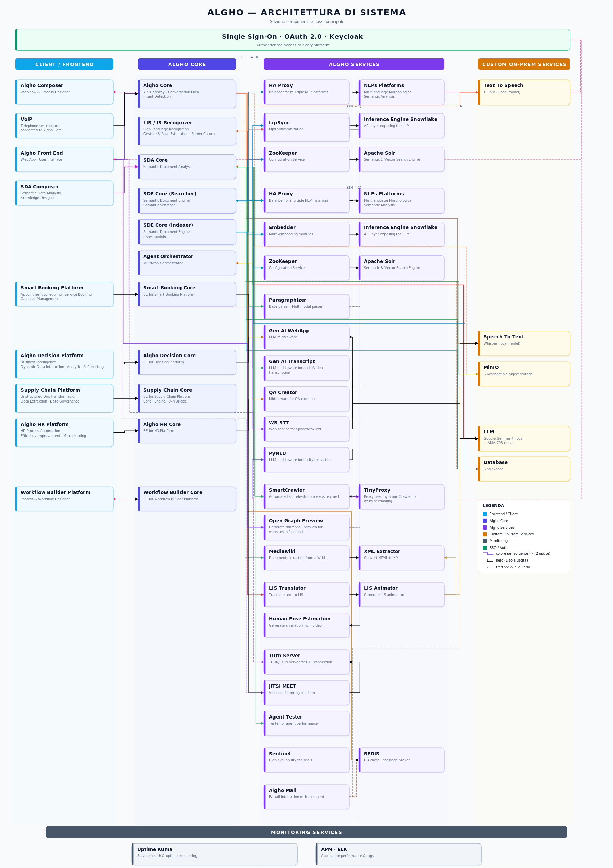Viewport: 613px width, 868px height.
Task: Select the Sentinel card
Action: click(x=306, y=760)
